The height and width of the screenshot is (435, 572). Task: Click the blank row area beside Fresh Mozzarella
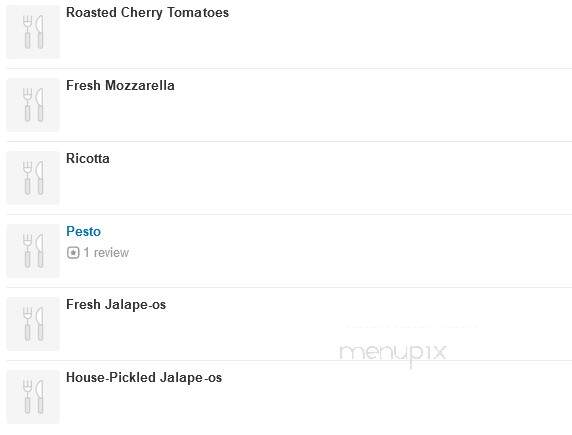click(x=365, y=105)
